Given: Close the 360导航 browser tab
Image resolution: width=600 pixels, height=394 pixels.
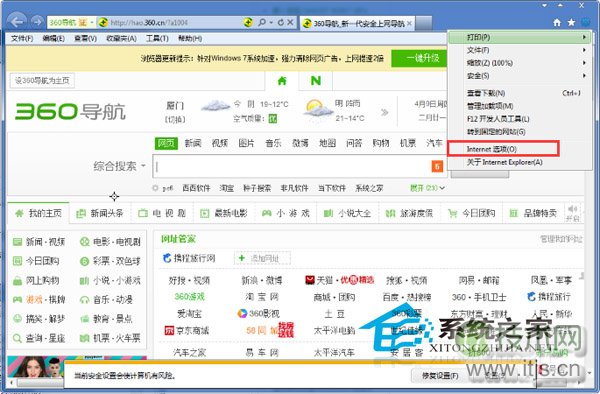Looking at the screenshot, I should pos(409,23).
